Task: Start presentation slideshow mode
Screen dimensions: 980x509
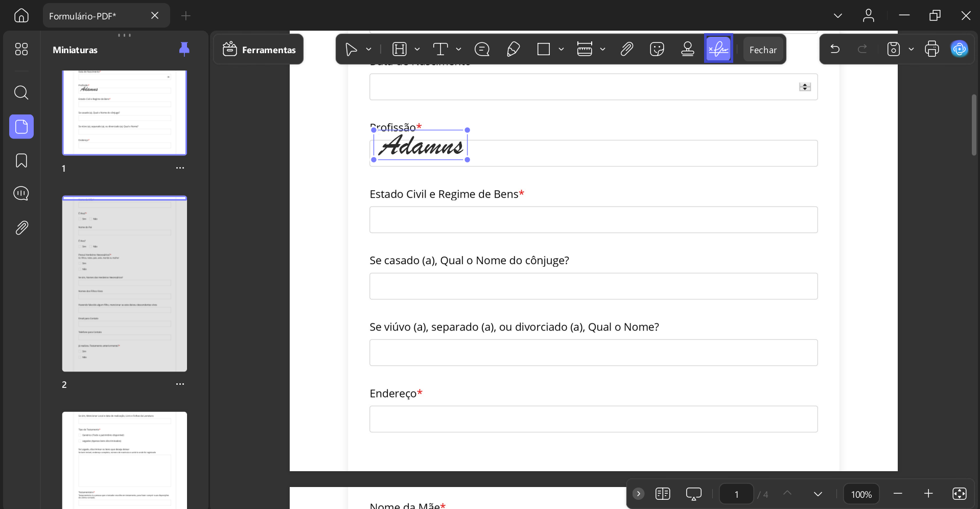Action: pos(693,494)
